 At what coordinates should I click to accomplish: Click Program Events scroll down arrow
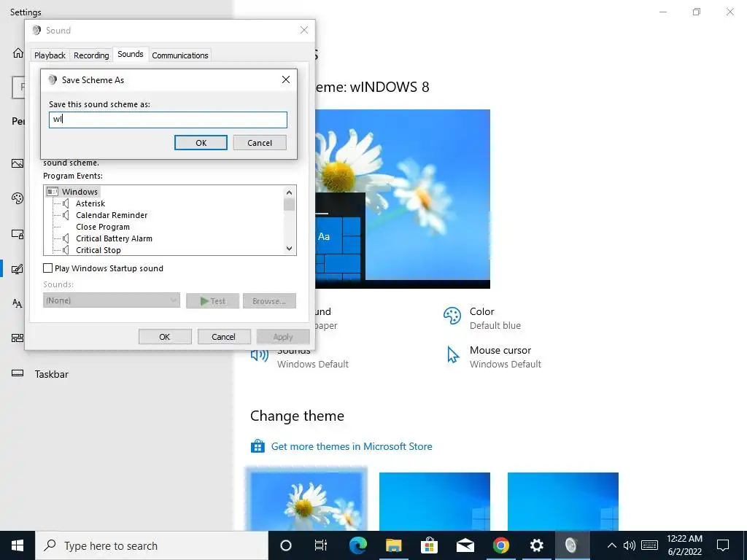pos(289,249)
